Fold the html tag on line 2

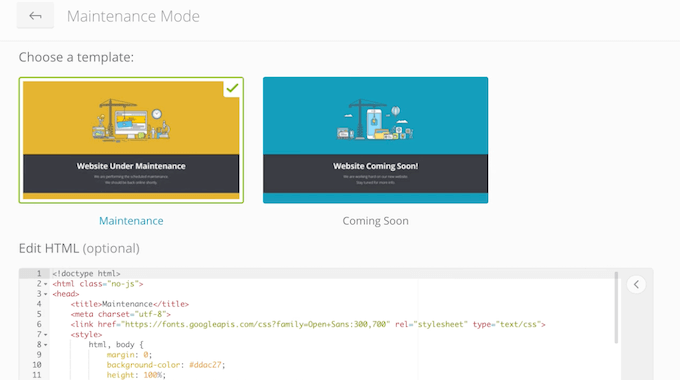tap(46, 284)
